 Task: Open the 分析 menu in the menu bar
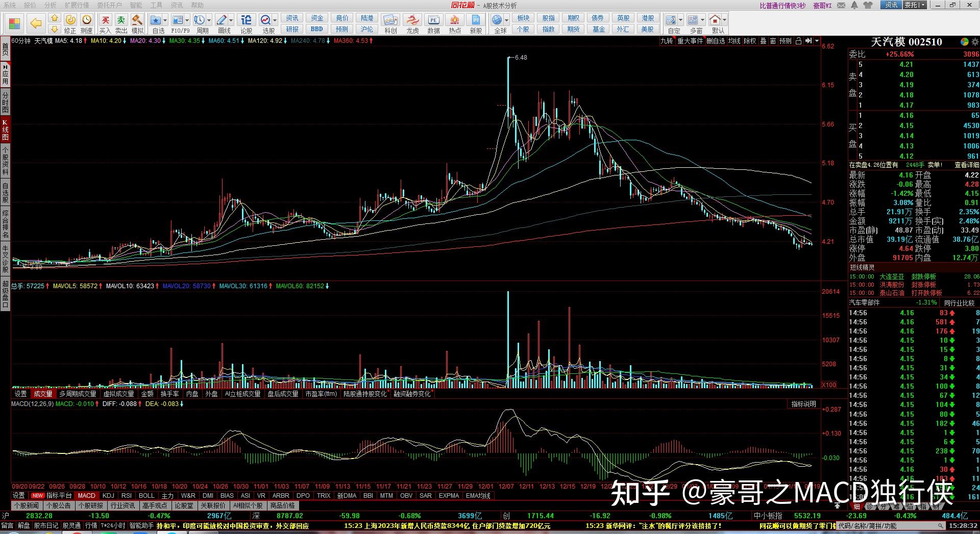(50, 5)
